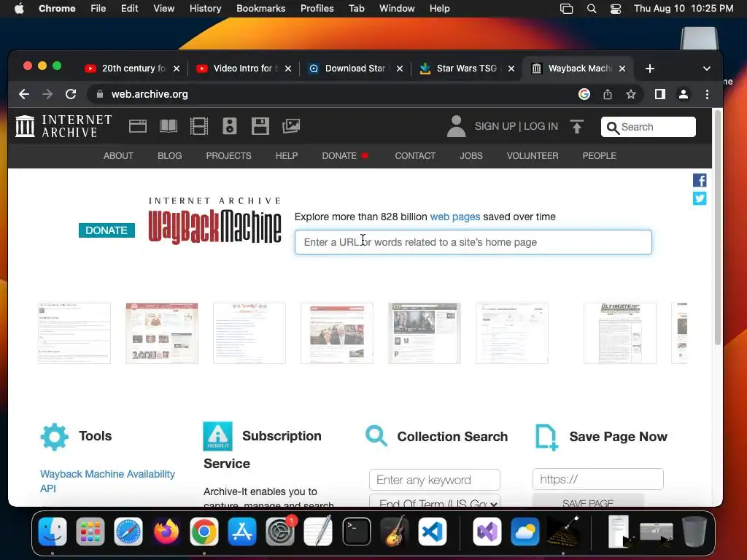
Task: Open the Bookmarks menu
Action: tap(260, 9)
